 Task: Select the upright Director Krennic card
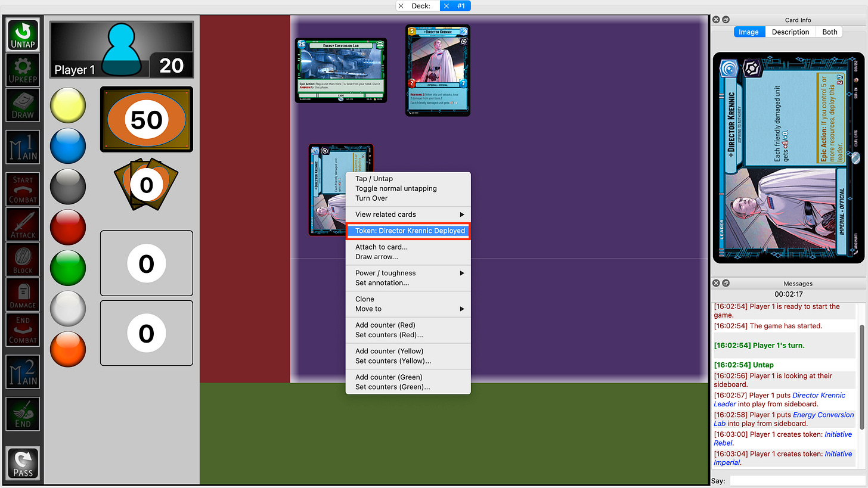[x=438, y=70]
